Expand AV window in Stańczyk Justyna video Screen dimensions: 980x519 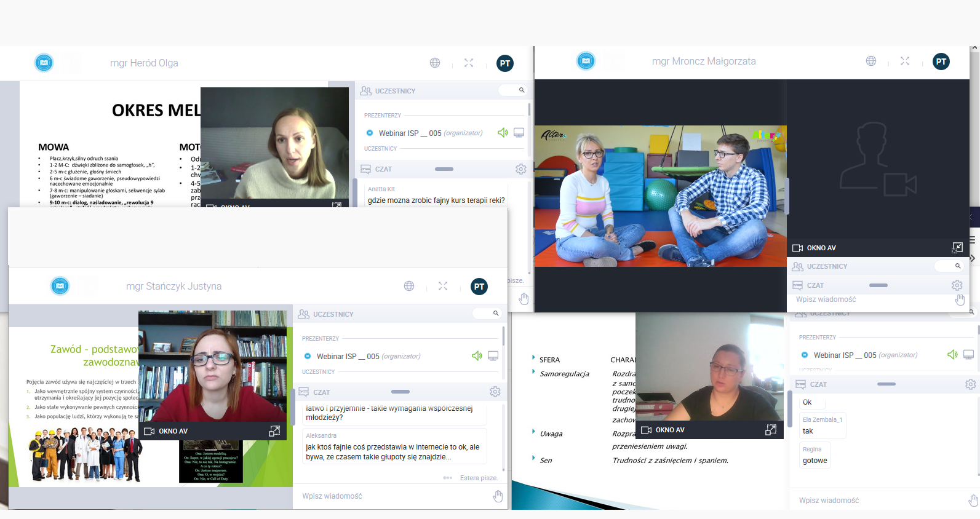(x=274, y=431)
